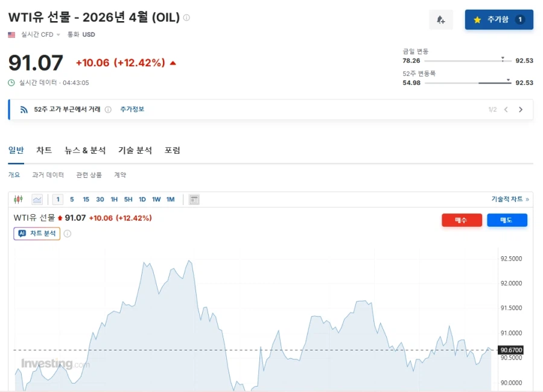Go back using the left carousel chevron
Image resolution: width=543 pixels, height=392 pixels.
point(507,109)
